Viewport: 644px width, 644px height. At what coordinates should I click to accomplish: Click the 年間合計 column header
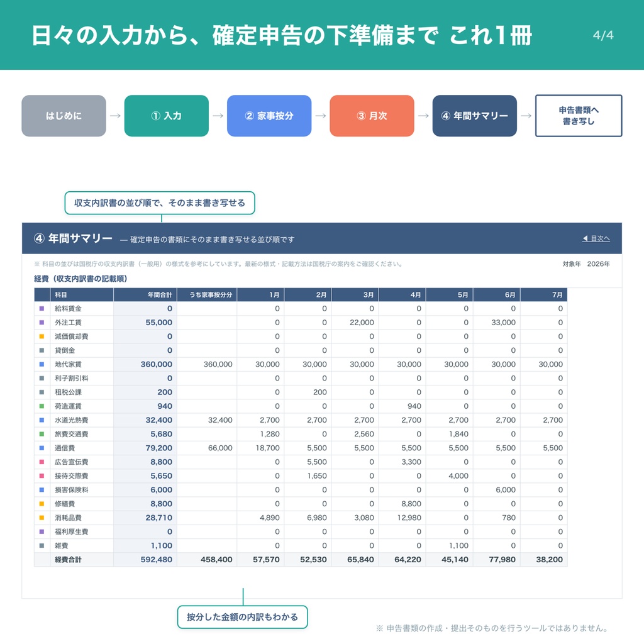145,295
